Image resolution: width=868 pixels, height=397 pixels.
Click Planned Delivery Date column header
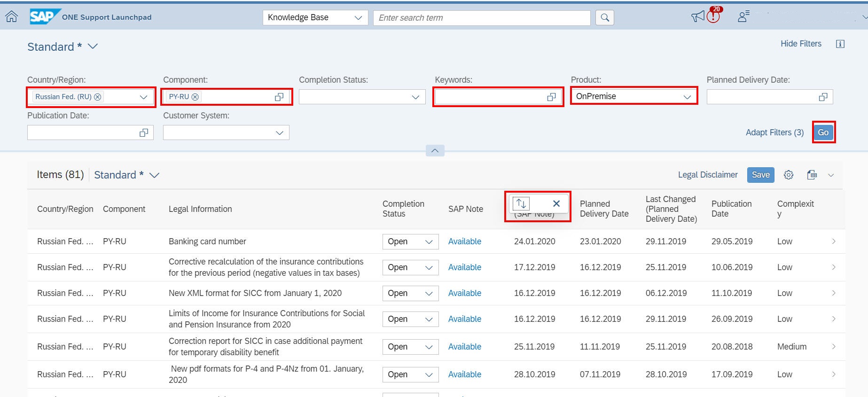pos(604,209)
